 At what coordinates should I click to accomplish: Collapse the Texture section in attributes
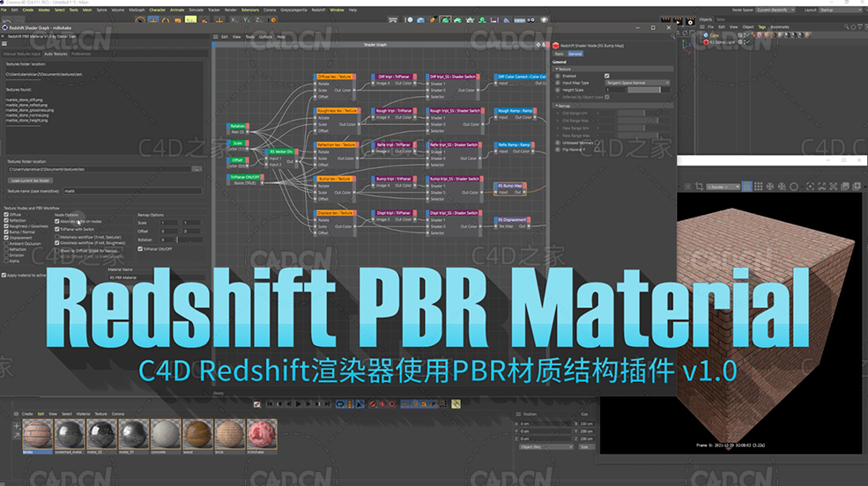[x=556, y=69]
